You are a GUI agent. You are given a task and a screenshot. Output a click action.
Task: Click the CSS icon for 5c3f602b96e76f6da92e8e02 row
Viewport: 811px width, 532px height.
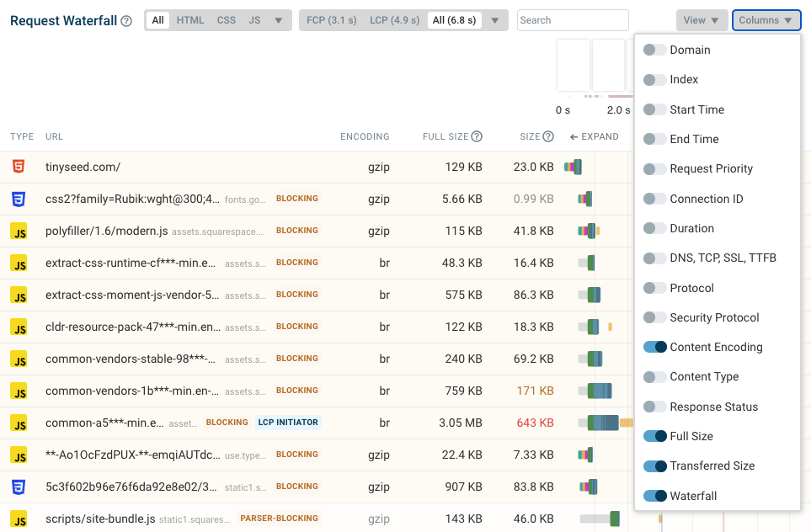click(x=19, y=487)
